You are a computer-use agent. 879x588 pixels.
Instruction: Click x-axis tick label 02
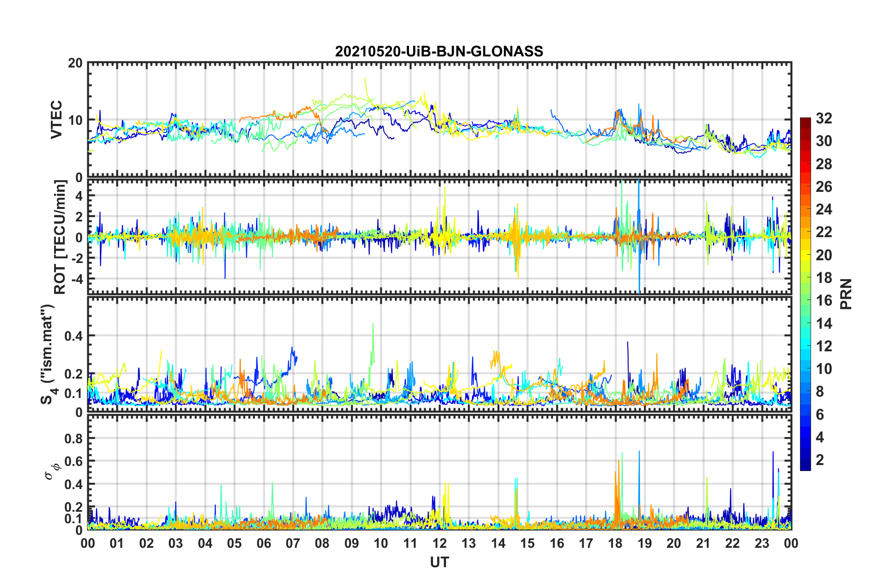click(146, 543)
